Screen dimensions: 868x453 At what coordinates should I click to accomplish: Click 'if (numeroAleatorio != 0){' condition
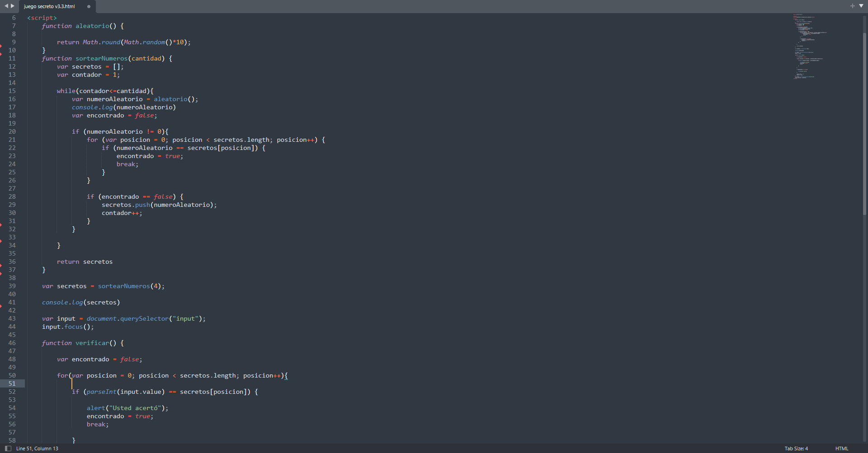pos(120,131)
